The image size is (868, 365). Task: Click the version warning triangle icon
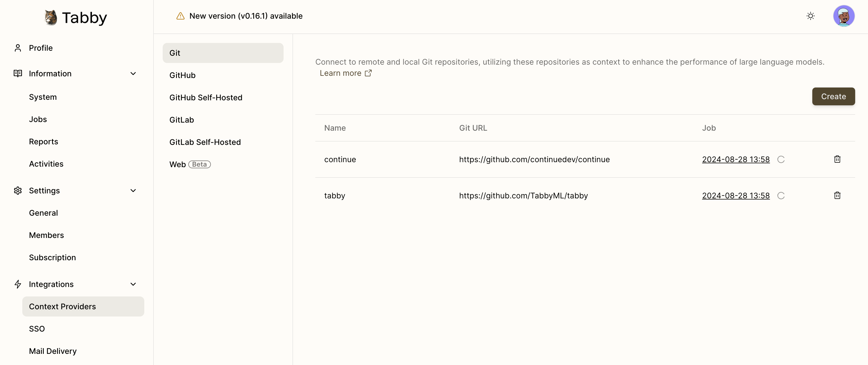pos(180,16)
